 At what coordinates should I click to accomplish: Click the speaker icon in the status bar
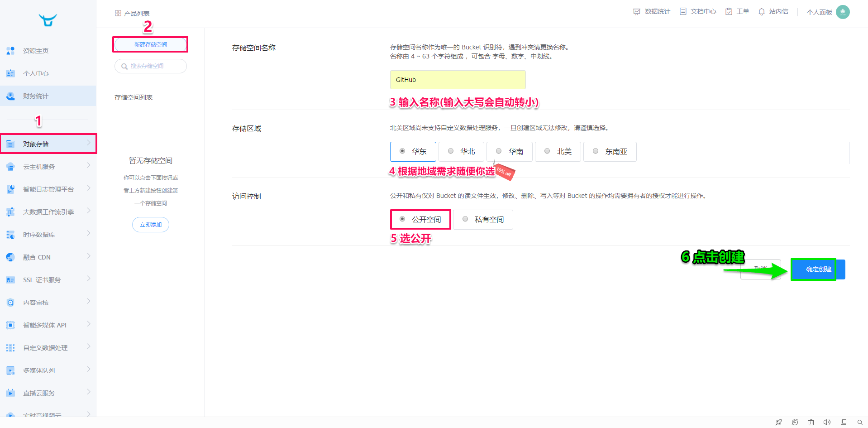(x=827, y=422)
